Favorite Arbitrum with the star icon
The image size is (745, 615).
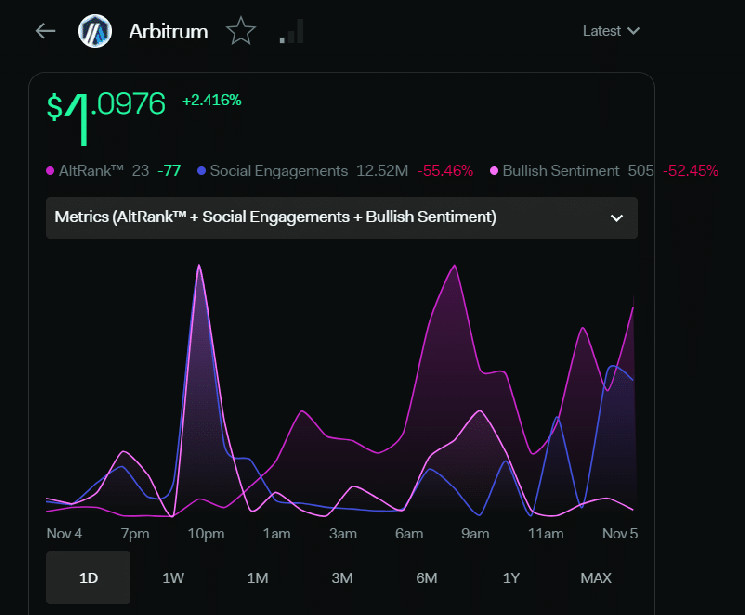[240, 31]
